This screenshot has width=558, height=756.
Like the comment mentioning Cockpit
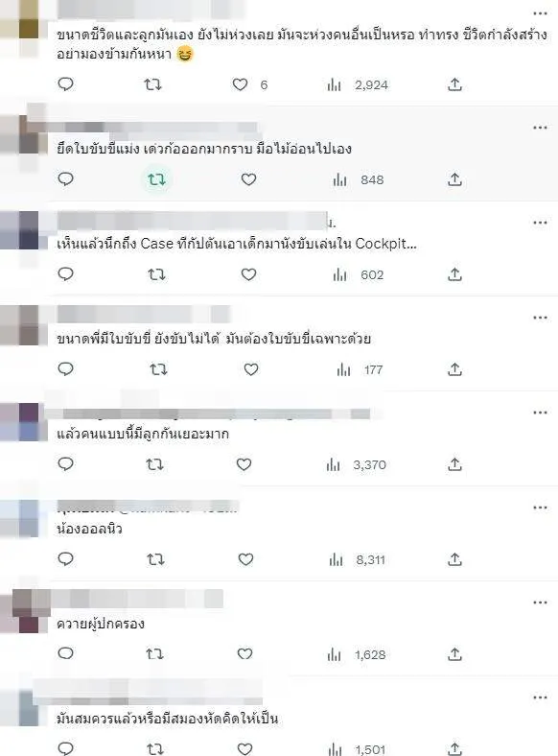click(x=248, y=274)
